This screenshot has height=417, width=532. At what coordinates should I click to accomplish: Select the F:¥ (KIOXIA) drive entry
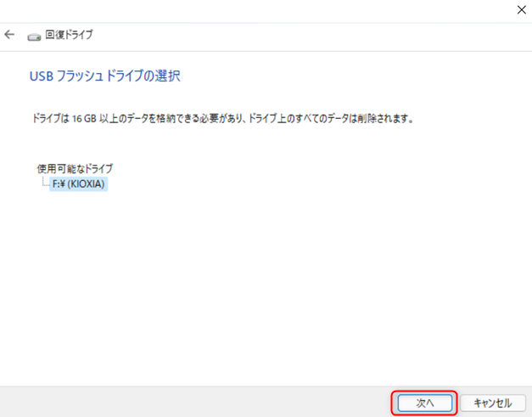[x=78, y=184]
